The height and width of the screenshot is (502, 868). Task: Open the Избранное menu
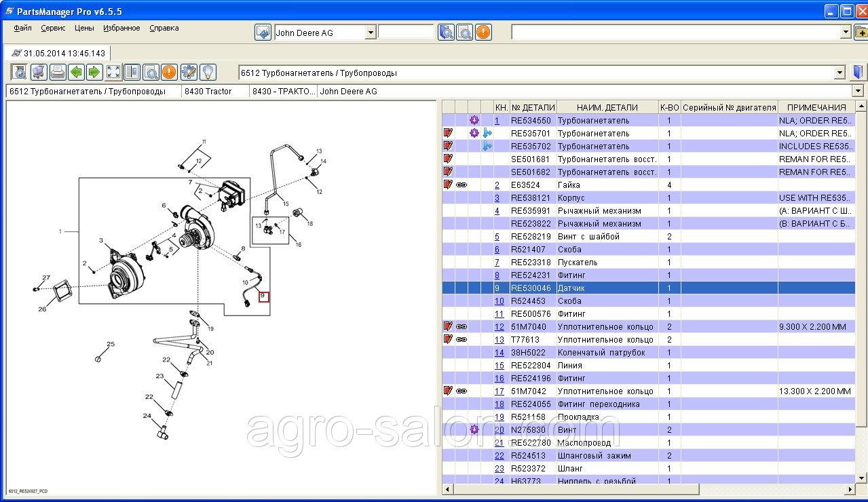[121, 28]
